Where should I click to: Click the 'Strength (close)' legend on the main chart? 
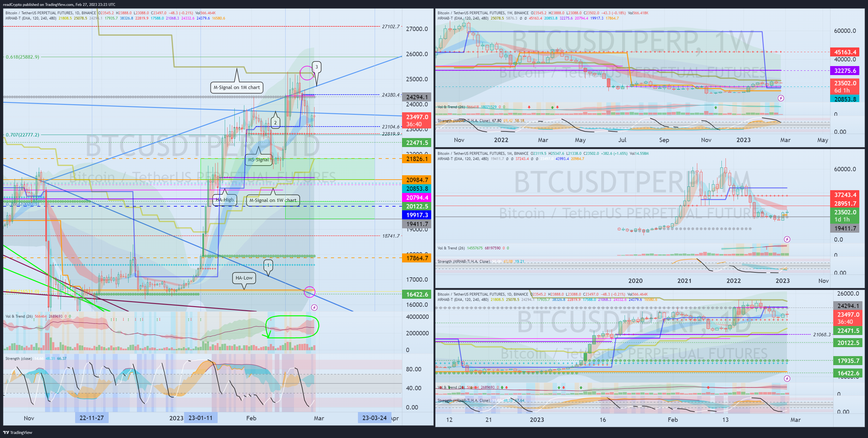19,359
